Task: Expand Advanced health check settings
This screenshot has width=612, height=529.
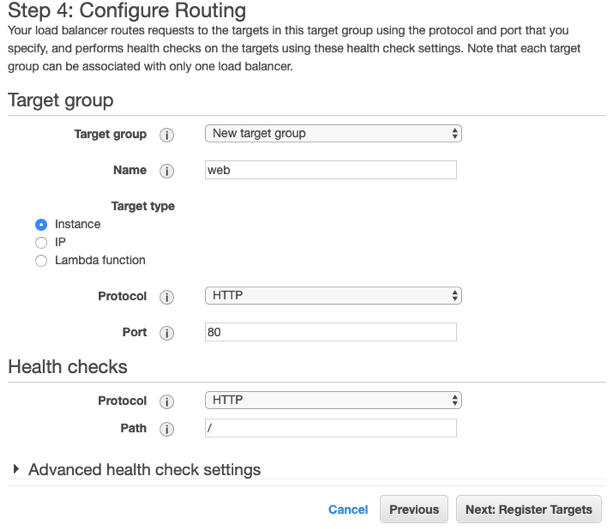Action: tap(16, 469)
